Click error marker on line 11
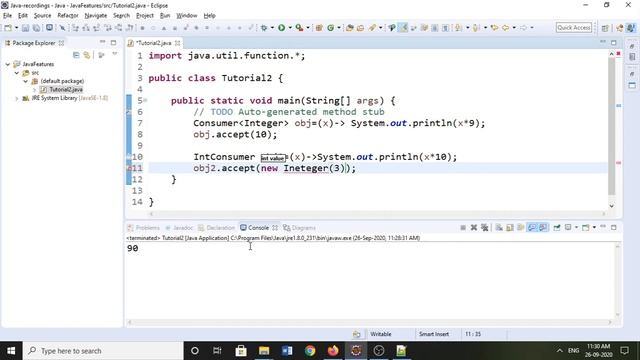The height and width of the screenshot is (360, 640). pos(129,168)
